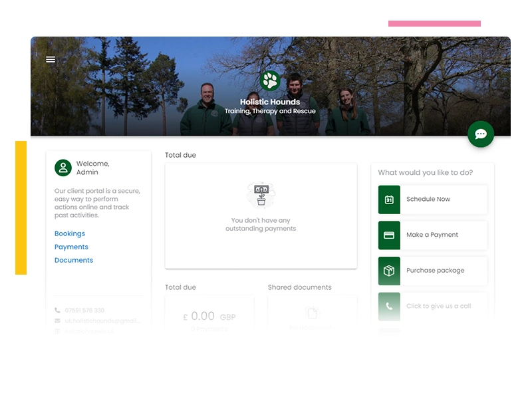532x399 pixels.
Task: Click the Holistic Hounds title text
Action: pyautogui.click(x=270, y=102)
